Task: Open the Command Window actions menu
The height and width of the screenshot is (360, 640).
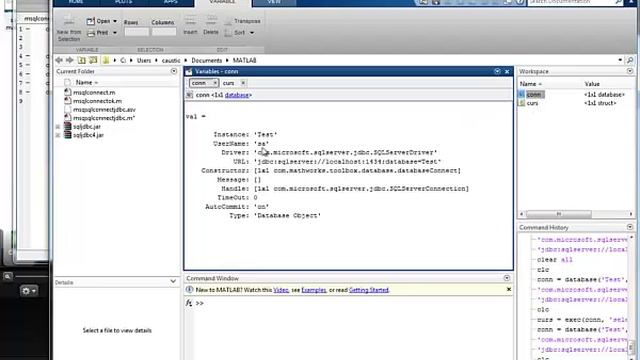Action: tap(507, 278)
